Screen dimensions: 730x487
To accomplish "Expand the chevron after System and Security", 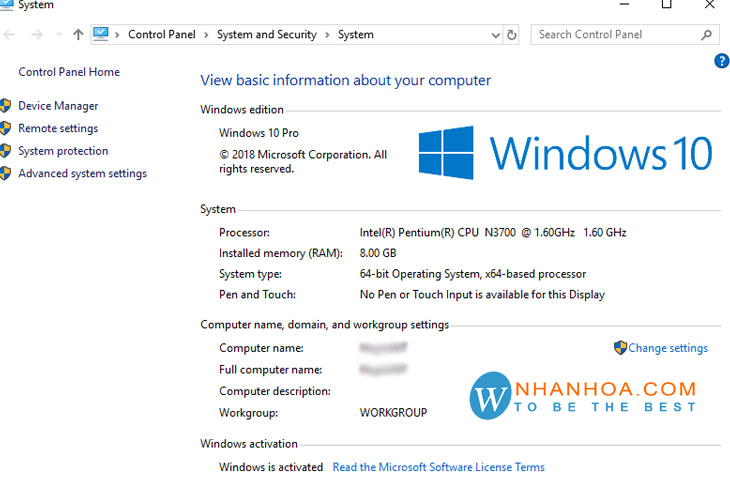I will (x=327, y=35).
